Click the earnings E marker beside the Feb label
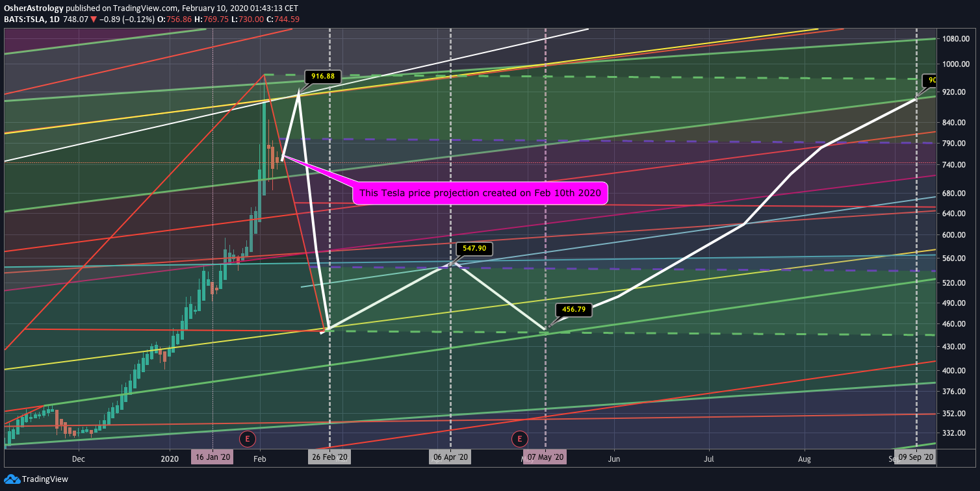Screen dimensions: 980x491 (x=247, y=439)
